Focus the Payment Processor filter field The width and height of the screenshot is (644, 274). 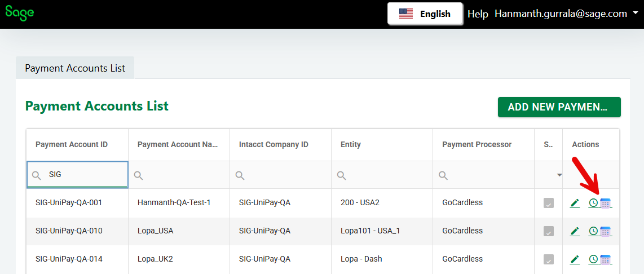(483, 175)
